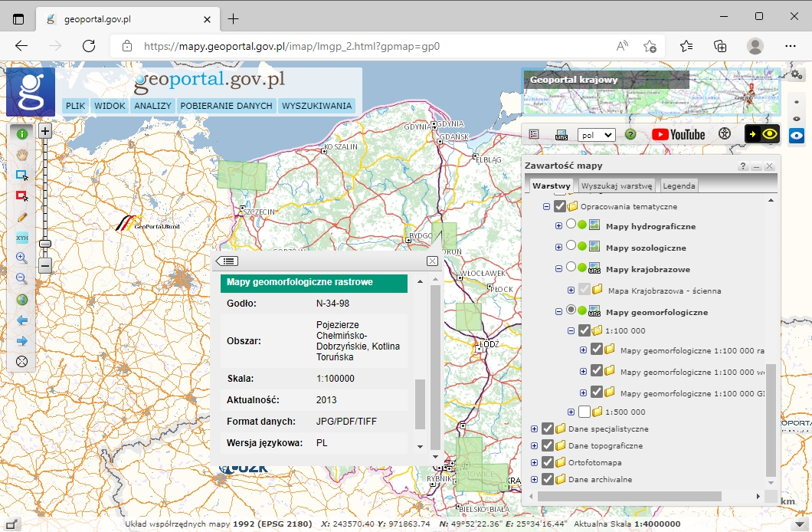Activate the zoom in tool

point(21,258)
